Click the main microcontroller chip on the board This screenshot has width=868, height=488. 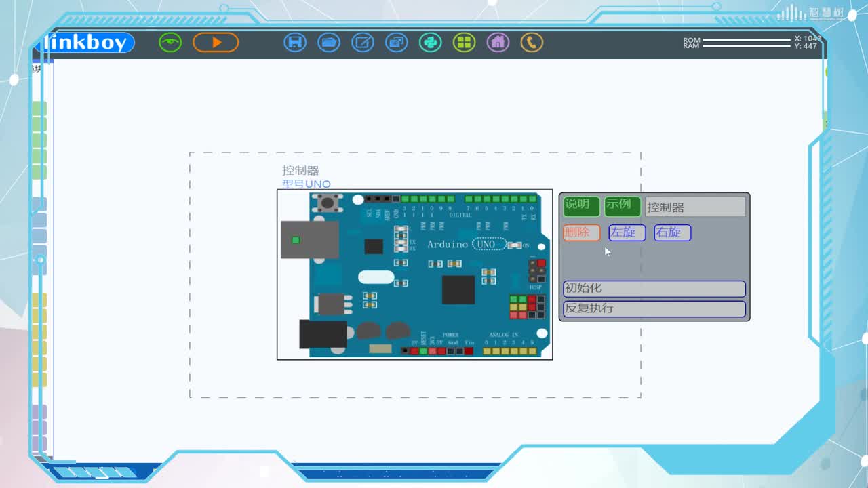458,290
